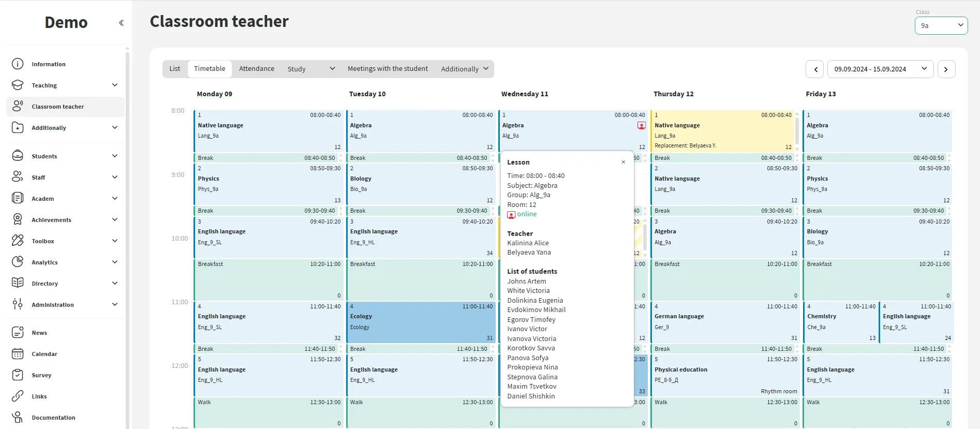This screenshot has width=980, height=429.
Task: Collapse the sidebar with the double-chevron icon
Action: tap(121, 23)
